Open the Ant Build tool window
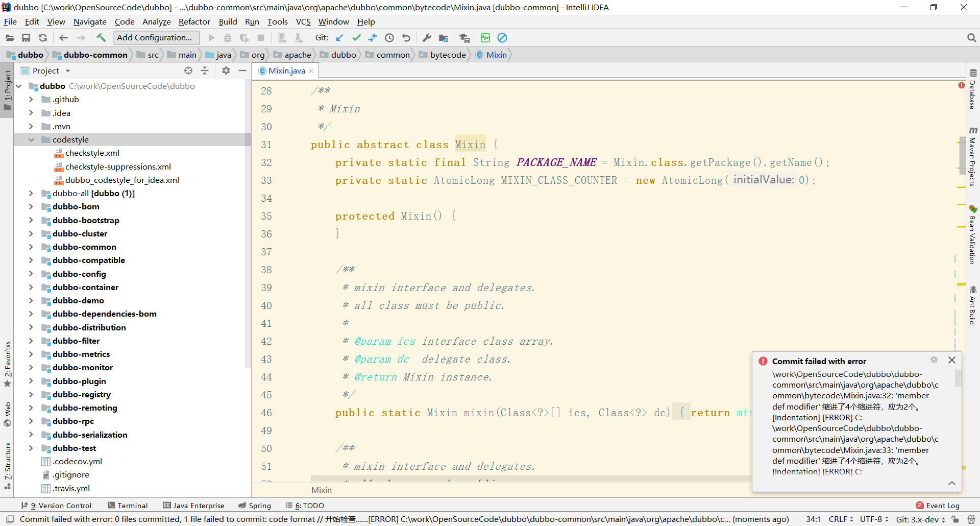Viewport: 980px width, 526px height. point(973,305)
